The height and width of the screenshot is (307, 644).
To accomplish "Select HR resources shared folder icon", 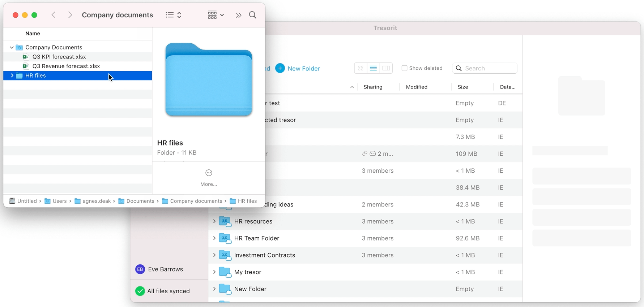I will (225, 221).
